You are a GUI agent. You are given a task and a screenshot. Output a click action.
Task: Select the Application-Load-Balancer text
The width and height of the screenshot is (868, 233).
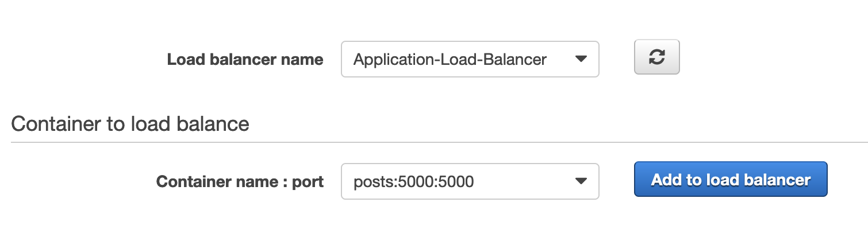click(x=450, y=59)
